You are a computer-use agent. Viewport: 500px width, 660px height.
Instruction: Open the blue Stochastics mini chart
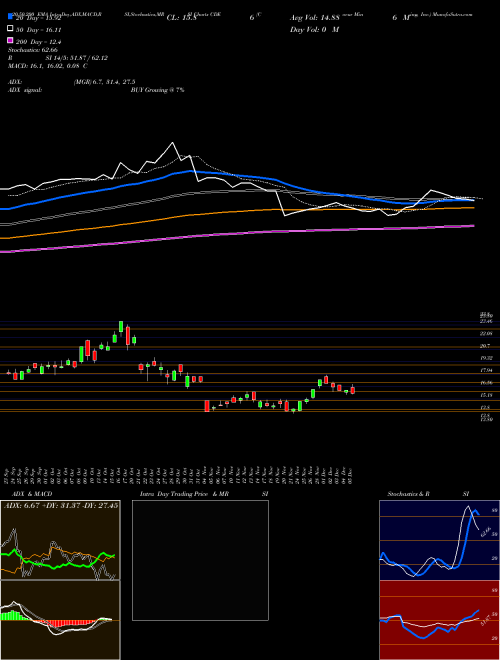(439, 540)
